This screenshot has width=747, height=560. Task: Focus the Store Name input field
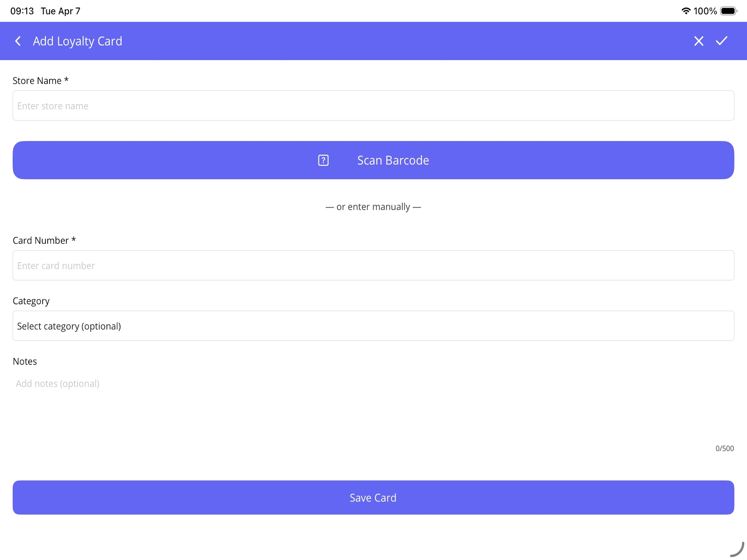[x=373, y=106]
